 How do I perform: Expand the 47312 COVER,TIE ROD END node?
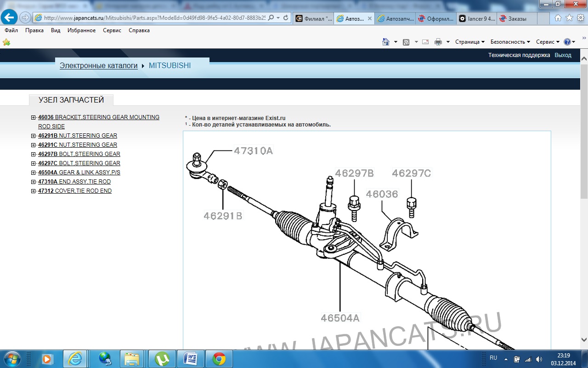(34, 191)
